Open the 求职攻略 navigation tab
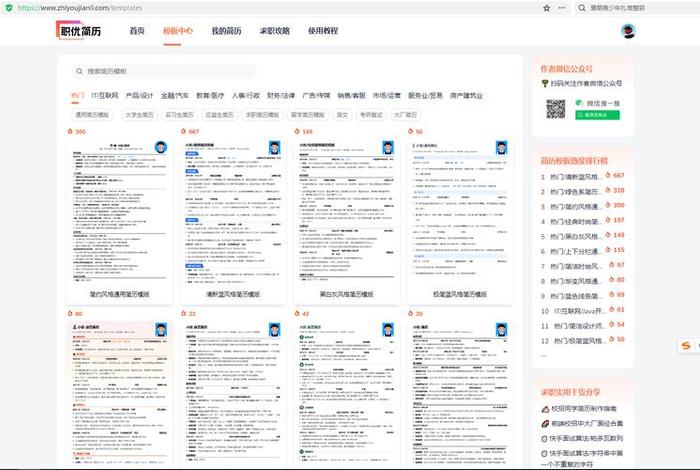This screenshot has height=470, width=700. point(275,31)
